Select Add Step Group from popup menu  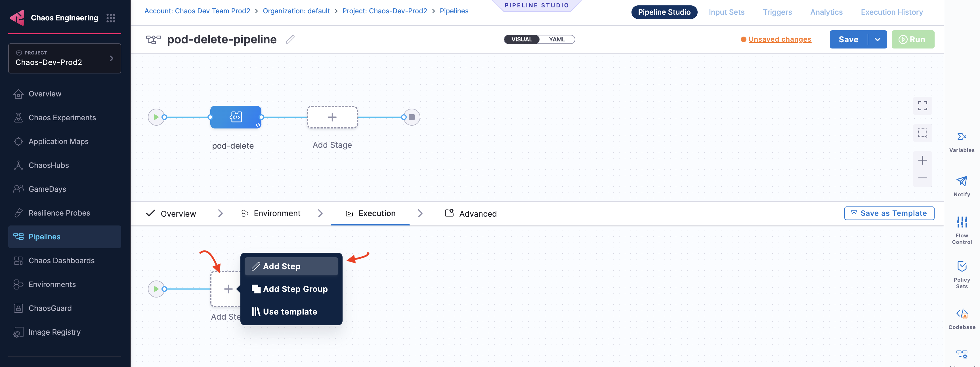pyautogui.click(x=291, y=289)
